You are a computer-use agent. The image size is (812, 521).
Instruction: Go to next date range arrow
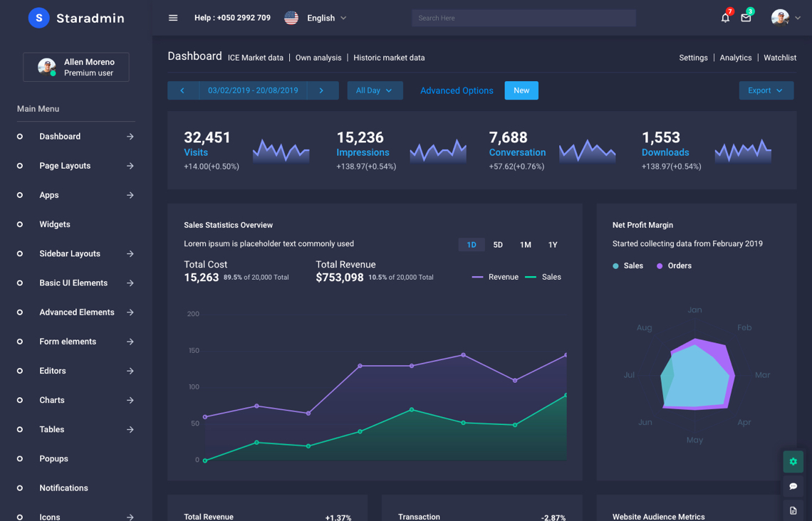321,90
